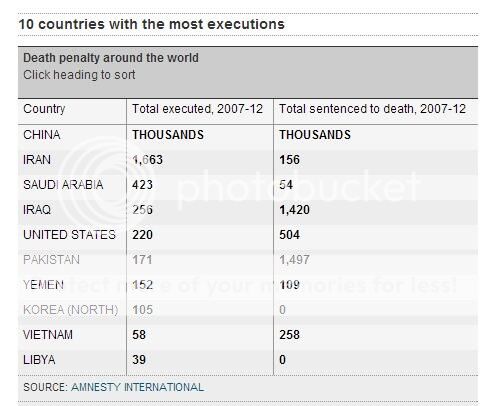Image resolution: width=487 pixels, height=406 pixels.
Task: Click the UNITED STATES country cell
Action: pos(69,235)
